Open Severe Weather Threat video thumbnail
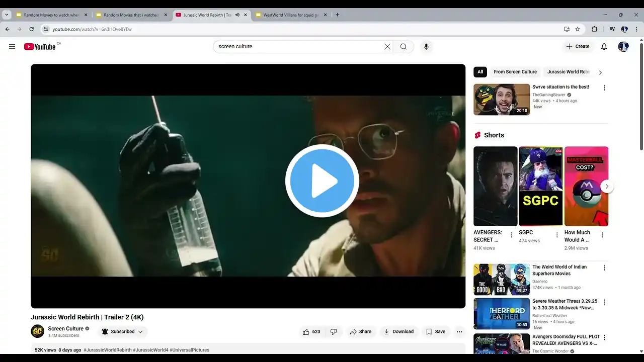The height and width of the screenshot is (362, 644). (502, 314)
